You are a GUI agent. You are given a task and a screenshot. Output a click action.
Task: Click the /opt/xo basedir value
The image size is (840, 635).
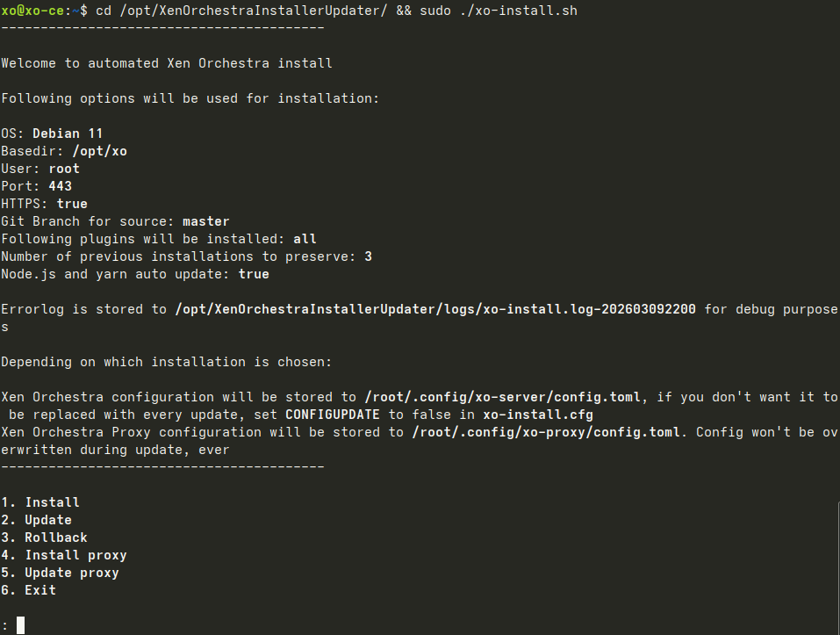99,151
